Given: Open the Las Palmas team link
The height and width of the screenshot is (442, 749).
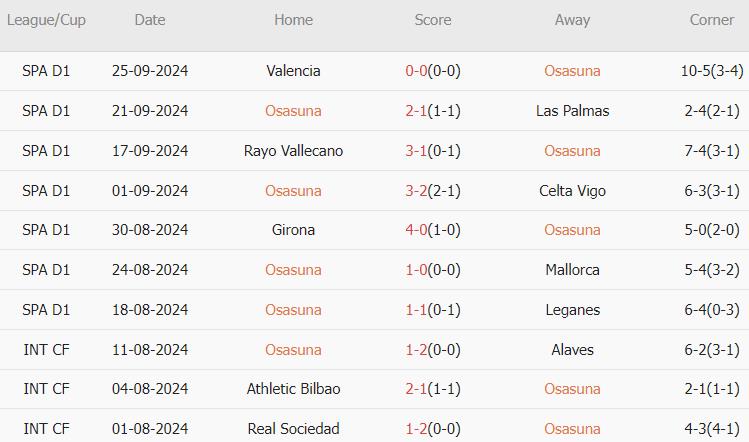Looking at the screenshot, I should coord(572,111).
